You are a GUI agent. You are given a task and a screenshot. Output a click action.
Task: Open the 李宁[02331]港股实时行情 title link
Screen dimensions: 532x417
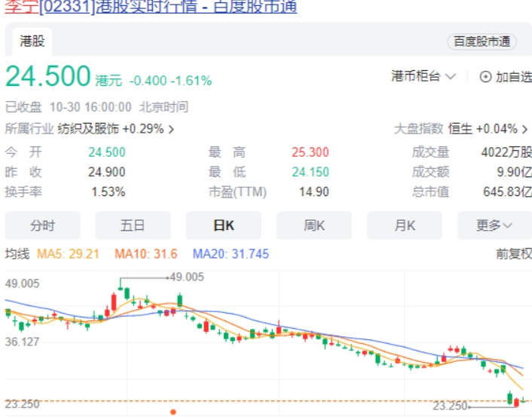click(151, 7)
